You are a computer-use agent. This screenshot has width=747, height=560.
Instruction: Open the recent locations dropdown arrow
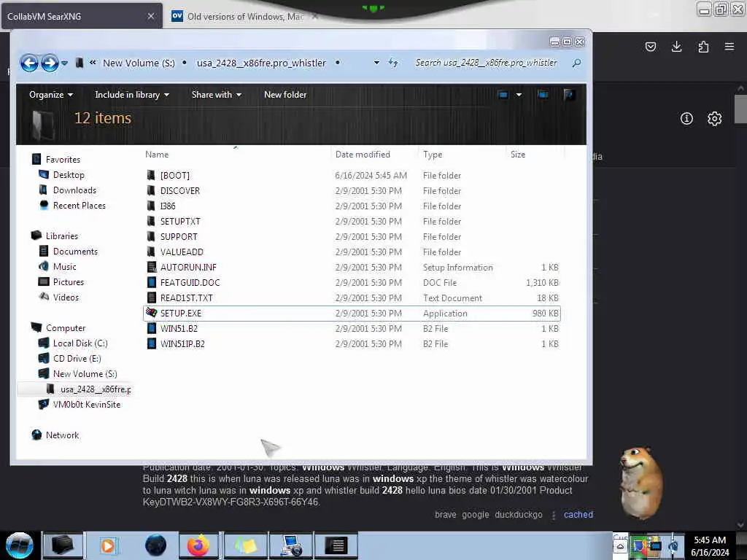[65, 63]
